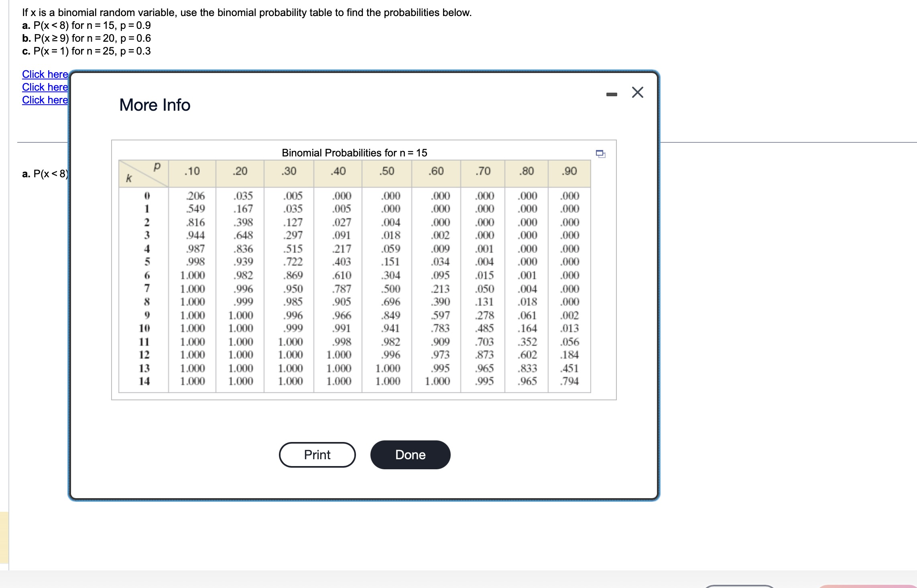Open the bottom Click here link
Viewport: 917px width, 588px height.
(x=45, y=100)
